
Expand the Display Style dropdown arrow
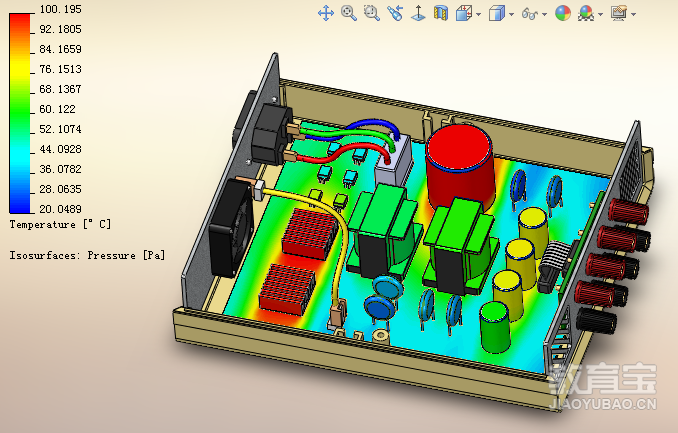click(512, 14)
